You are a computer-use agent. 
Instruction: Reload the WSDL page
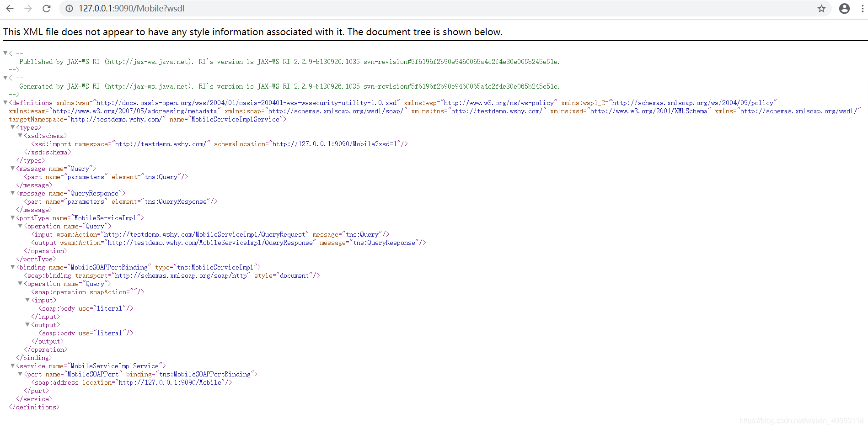(x=46, y=9)
